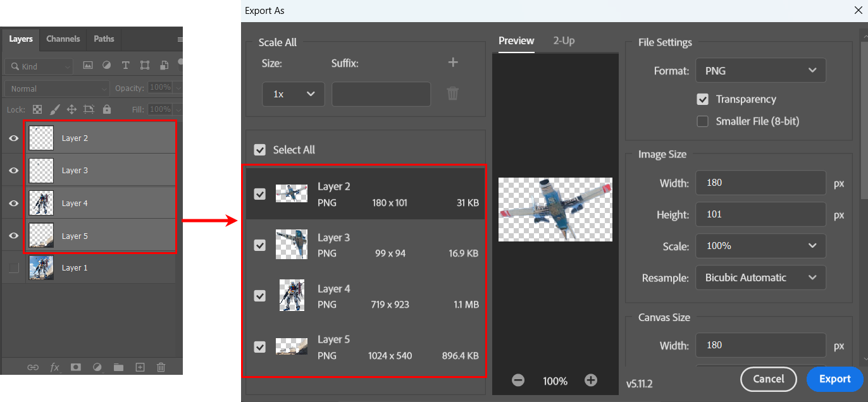Click the pixel layer filter icon
Viewport: 868px width, 402px height.
point(88,66)
